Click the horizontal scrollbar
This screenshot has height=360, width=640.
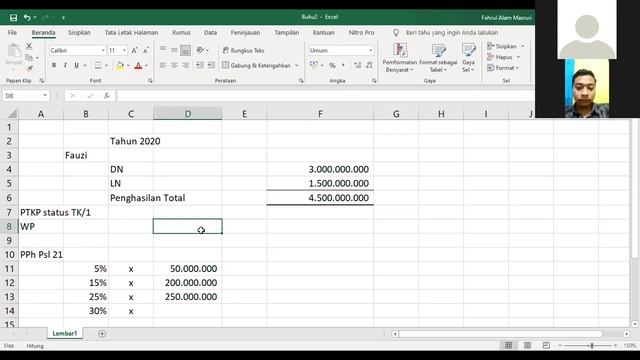point(500,334)
